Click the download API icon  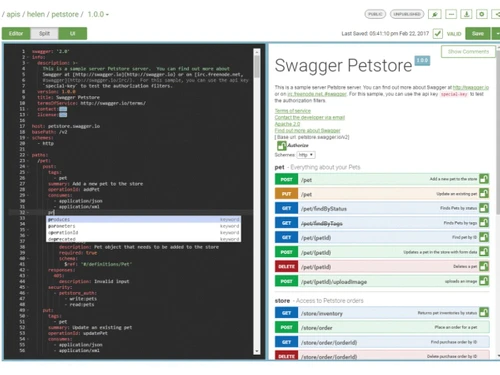tap(466, 14)
